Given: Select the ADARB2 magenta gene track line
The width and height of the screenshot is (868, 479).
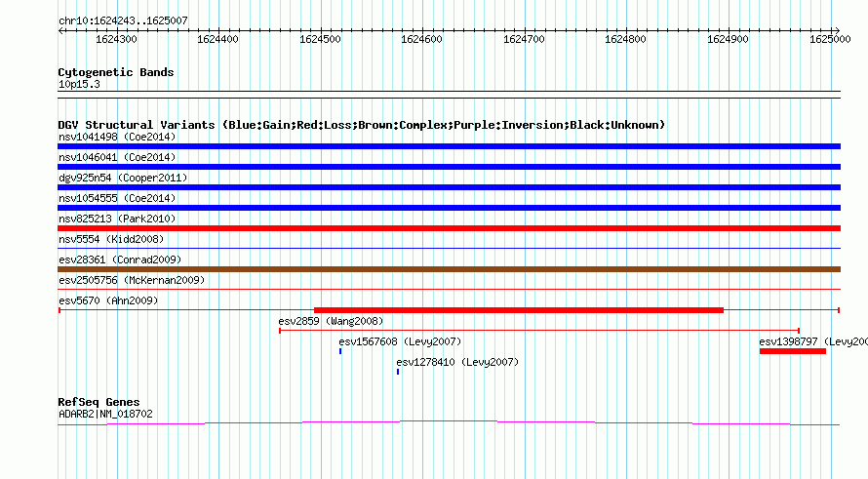Looking at the screenshot, I should (x=449, y=423).
